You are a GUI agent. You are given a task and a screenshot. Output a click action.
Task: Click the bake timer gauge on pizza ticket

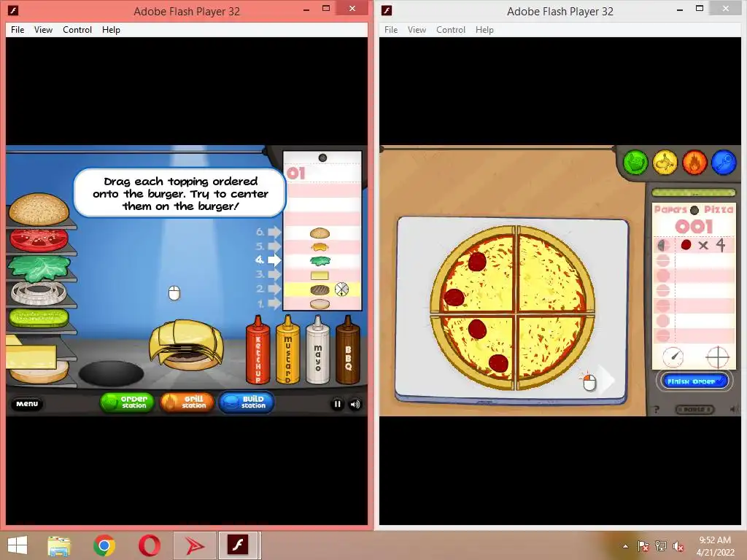point(673,357)
